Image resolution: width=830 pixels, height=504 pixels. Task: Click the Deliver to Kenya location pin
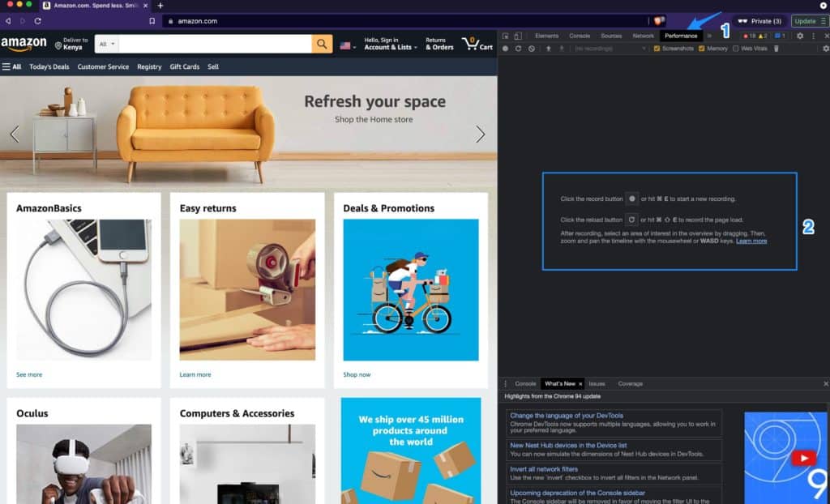click(58, 46)
